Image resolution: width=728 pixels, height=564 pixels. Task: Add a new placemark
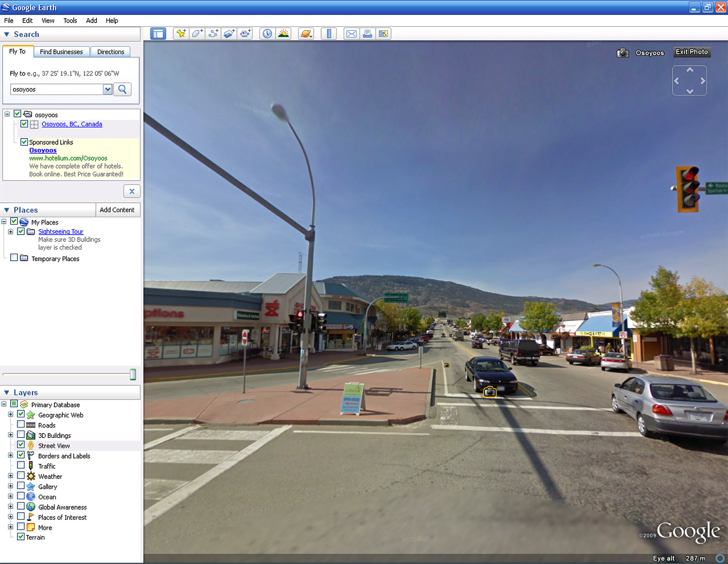pos(181,33)
